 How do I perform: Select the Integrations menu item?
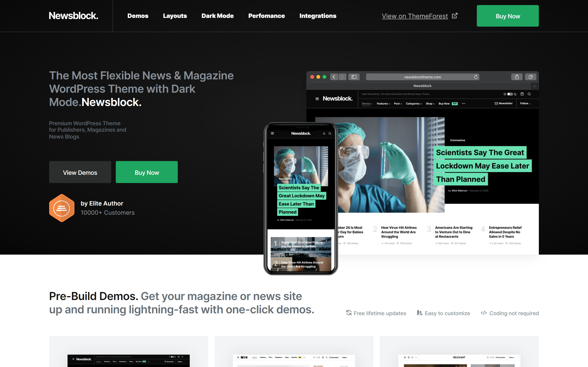click(x=318, y=16)
